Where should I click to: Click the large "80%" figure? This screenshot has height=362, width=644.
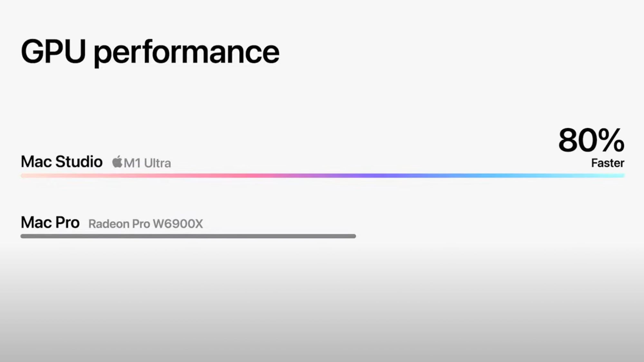tap(591, 140)
